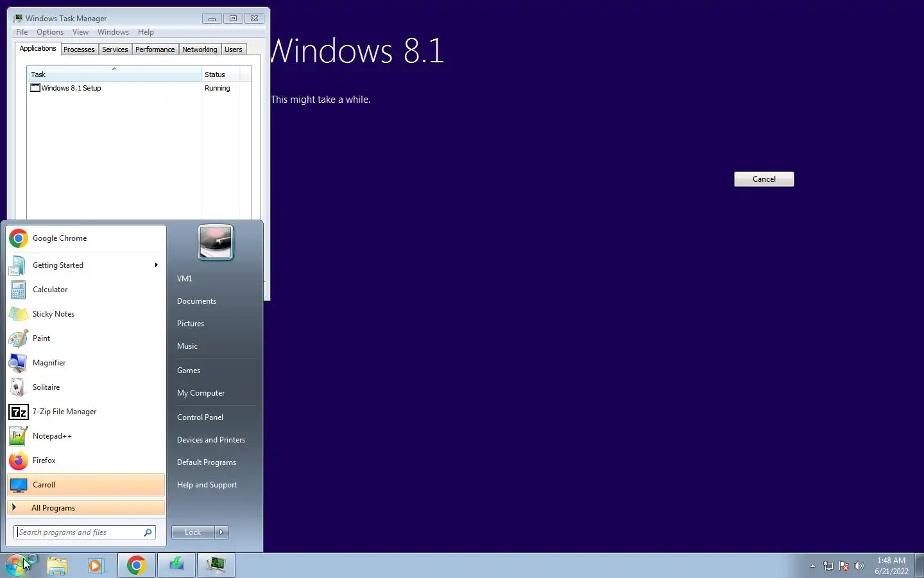Image resolution: width=924 pixels, height=578 pixels.
Task: Open 7-Zip File Manager
Action: (86, 412)
